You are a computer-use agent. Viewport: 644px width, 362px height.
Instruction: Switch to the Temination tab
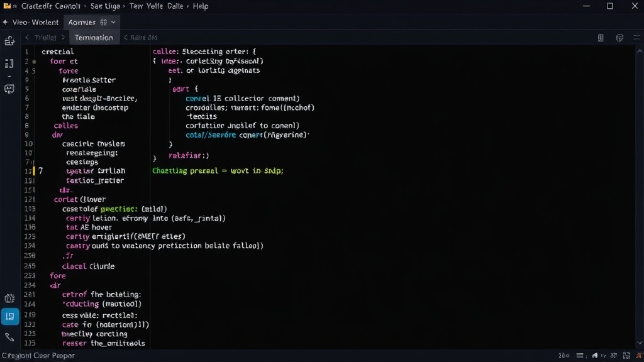(x=94, y=37)
